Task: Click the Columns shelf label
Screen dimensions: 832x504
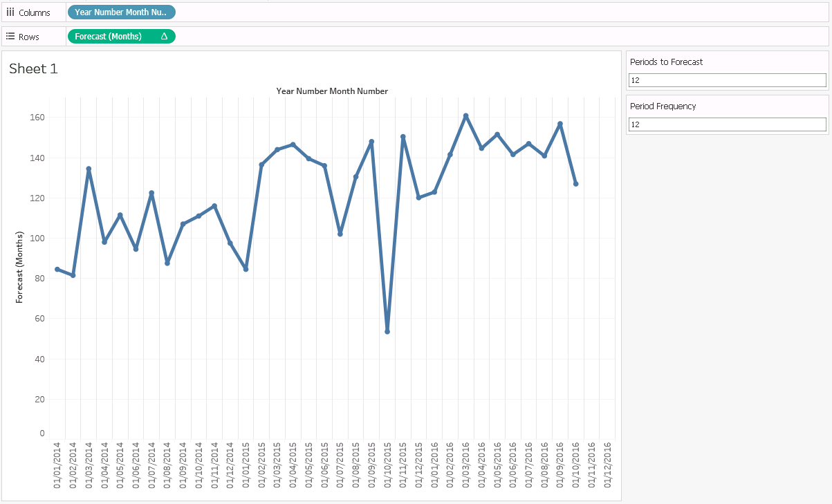Action: coord(35,13)
